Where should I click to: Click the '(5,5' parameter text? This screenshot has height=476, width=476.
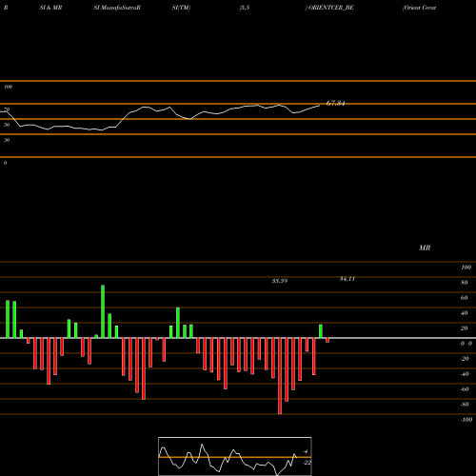[245, 8]
